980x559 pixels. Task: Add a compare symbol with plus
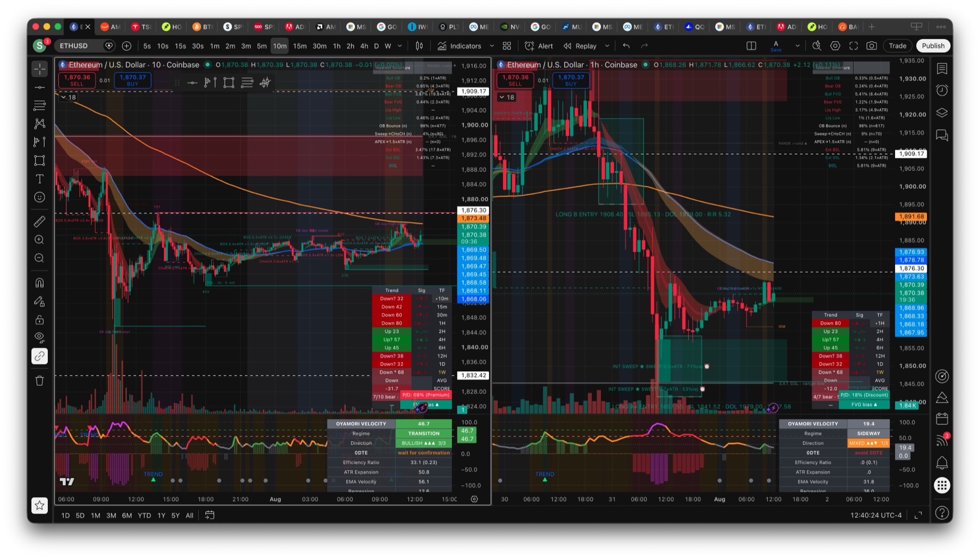click(x=127, y=46)
